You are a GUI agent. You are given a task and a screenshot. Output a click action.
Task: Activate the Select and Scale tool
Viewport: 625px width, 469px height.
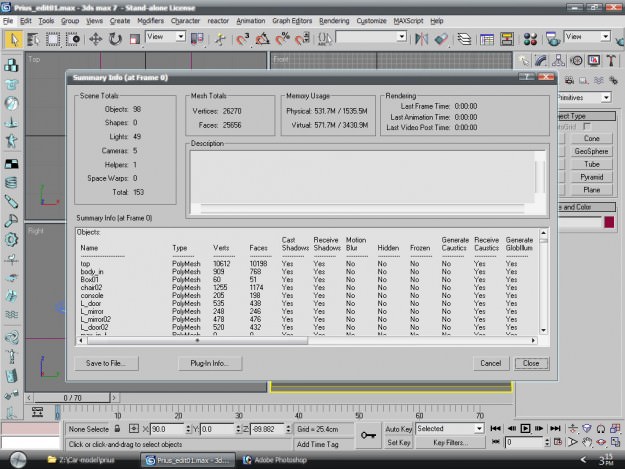pyautogui.click(x=135, y=39)
